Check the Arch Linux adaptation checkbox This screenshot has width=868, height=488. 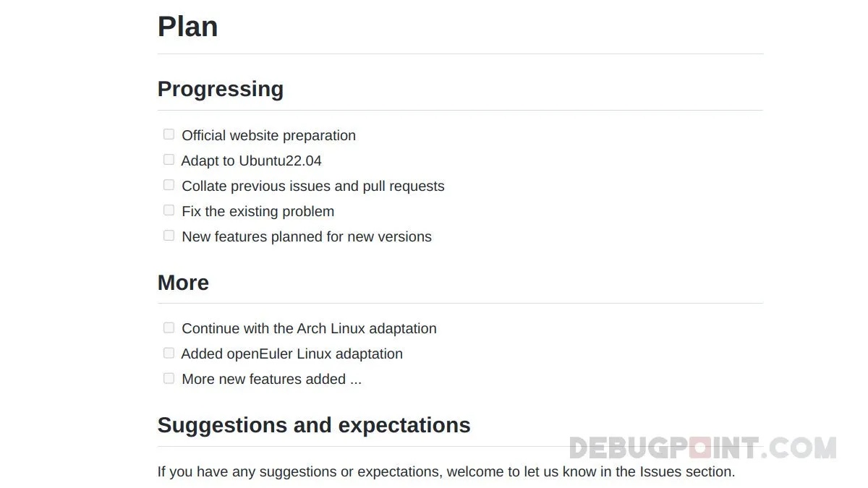point(169,328)
